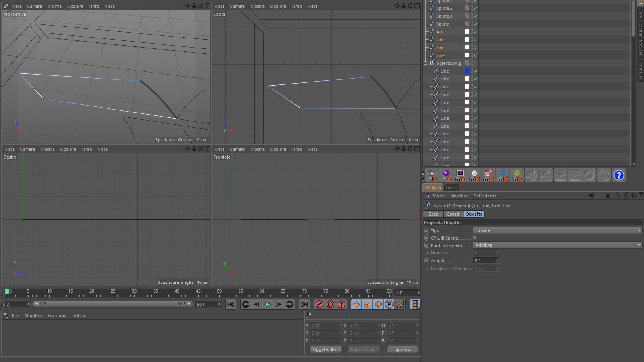The image size is (644, 362).
Task: Click the Maxwell light mx icon
Action: [432, 175]
